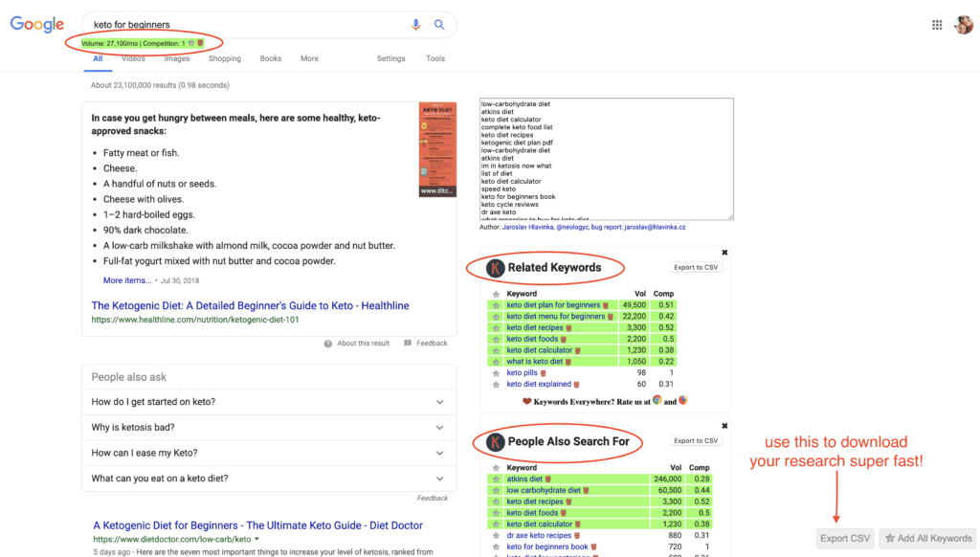The image size is (980, 557).
Task: Click inside the keyword list text area
Action: tap(606, 159)
